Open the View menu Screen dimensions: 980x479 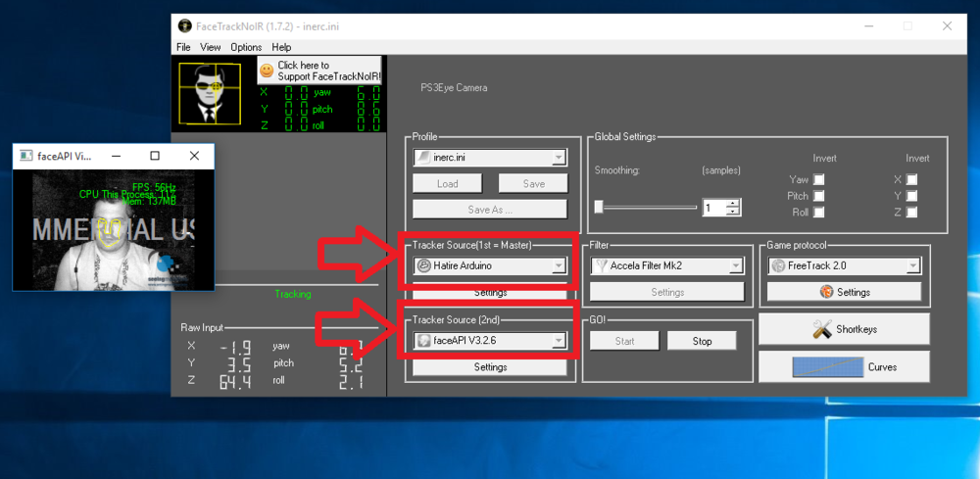[x=211, y=47]
